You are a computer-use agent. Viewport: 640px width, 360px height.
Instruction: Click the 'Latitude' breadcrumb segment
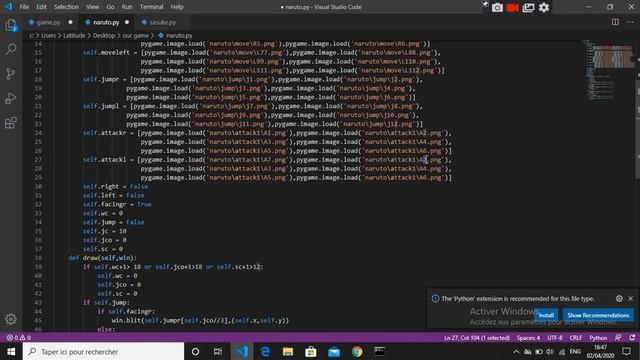[x=74, y=36]
